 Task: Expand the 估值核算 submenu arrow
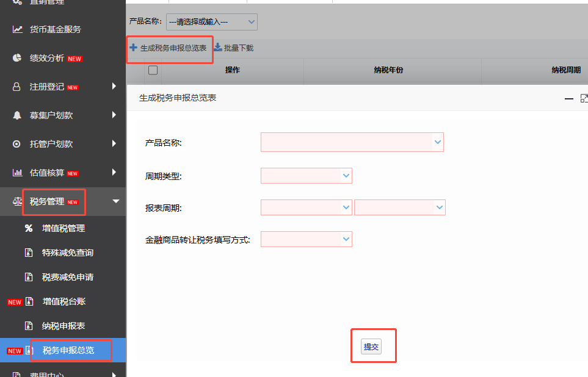114,172
